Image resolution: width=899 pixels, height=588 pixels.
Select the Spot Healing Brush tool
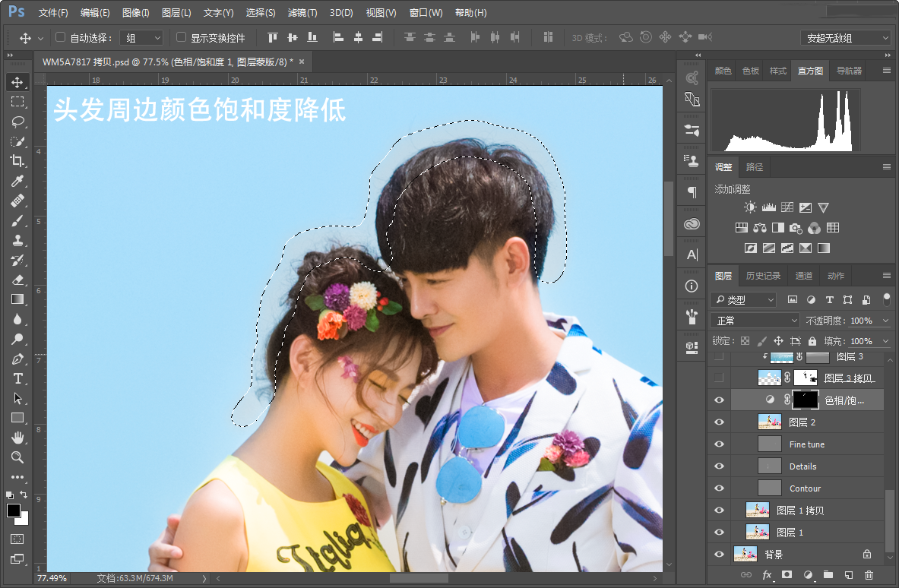tap(17, 201)
